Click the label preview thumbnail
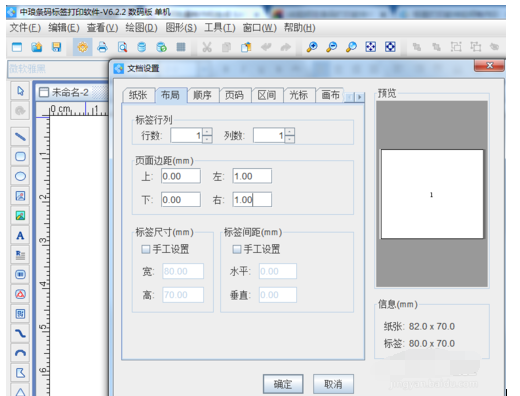Screen dimensions: 520x396 [432, 194]
